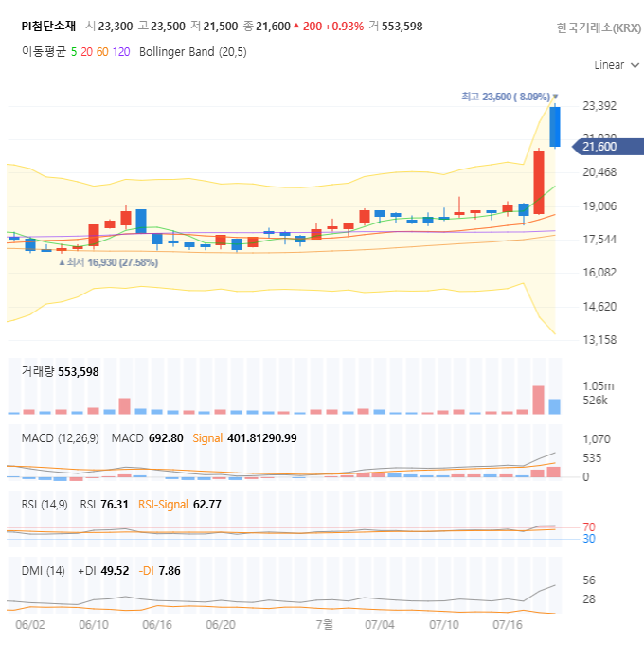The image size is (644, 660).
Task: Click the 1,070 MACD axis label
Action: tap(597, 439)
